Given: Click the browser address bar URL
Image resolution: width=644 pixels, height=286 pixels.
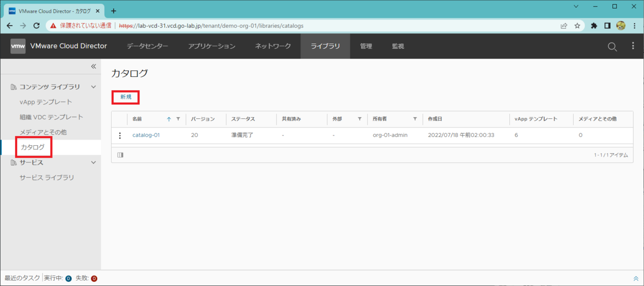Looking at the screenshot, I should pos(213,25).
